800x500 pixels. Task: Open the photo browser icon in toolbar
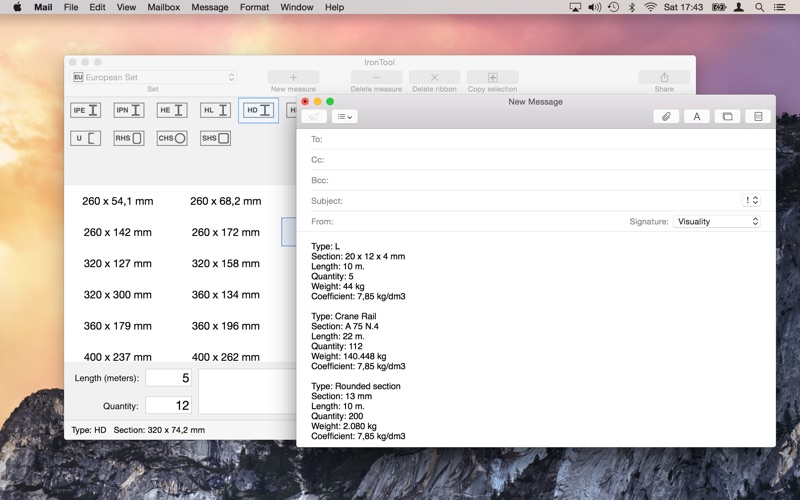point(727,117)
